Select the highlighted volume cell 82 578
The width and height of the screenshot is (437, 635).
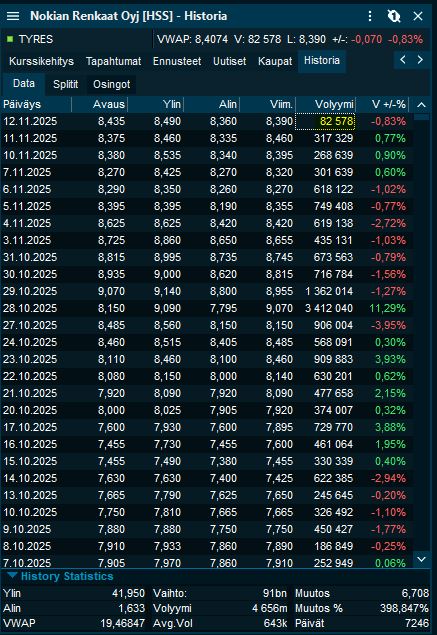(x=325, y=121)
